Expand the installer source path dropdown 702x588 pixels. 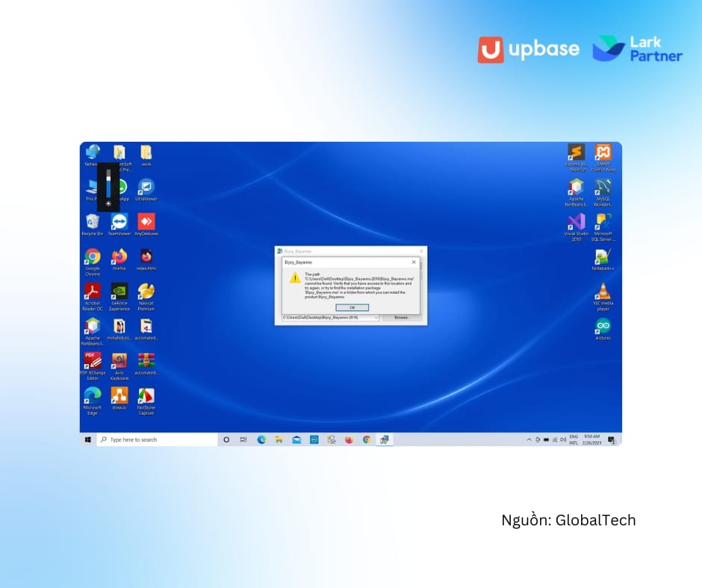coord(376,317)
